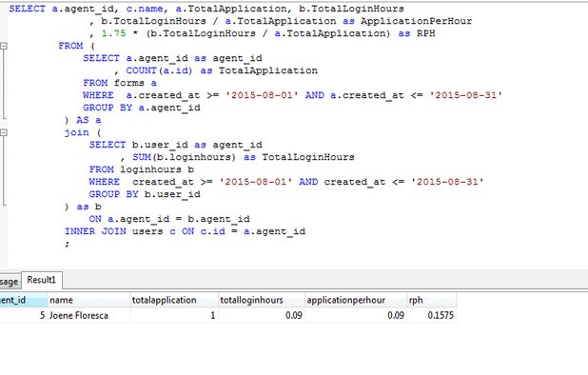Place cursor on 'SUM(b.loginhours) as TotalLoginHours' line
Viewport: 588px width, 375px height.
point(238,157)
